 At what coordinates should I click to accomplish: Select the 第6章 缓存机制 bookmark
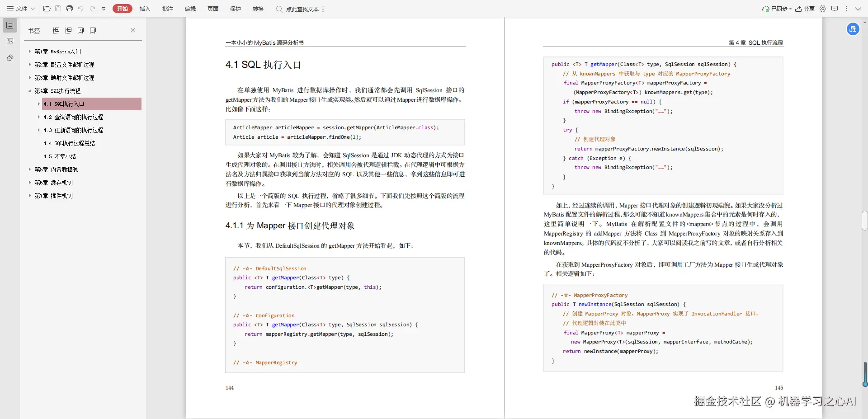pos(53,183)
